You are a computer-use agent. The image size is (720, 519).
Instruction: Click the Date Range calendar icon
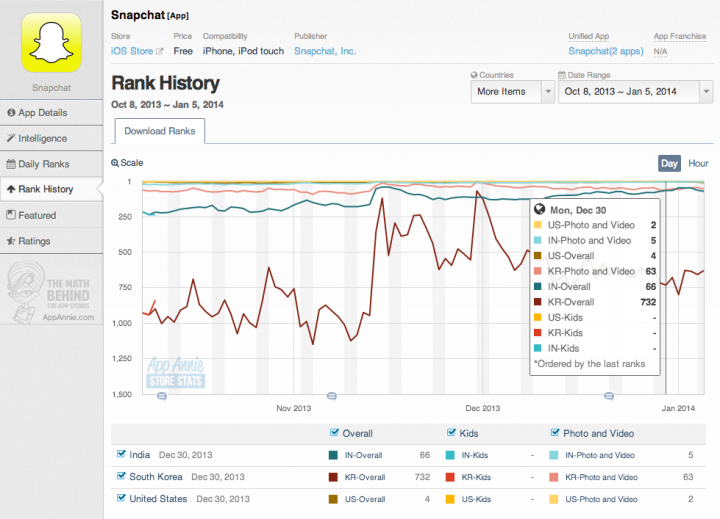pos(562,75)
